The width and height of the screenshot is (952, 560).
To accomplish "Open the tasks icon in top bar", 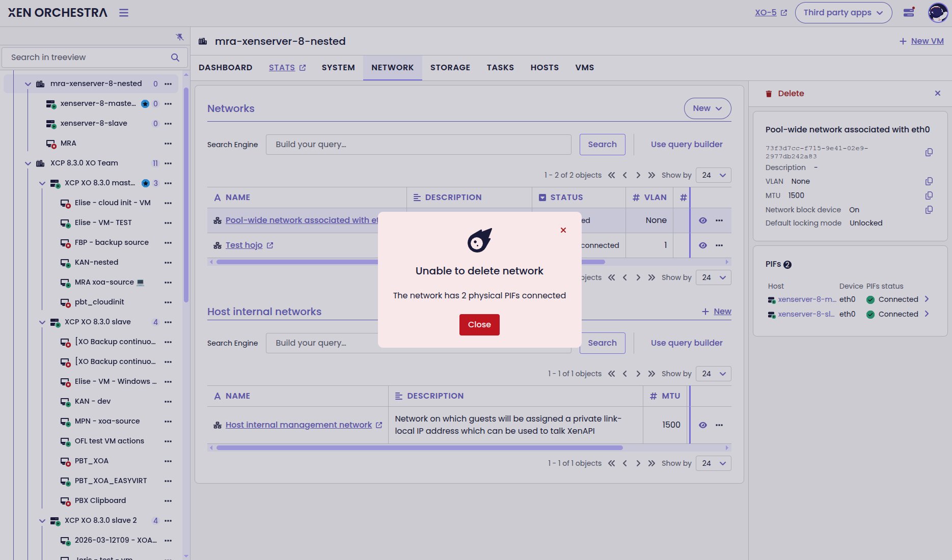I will 909,13.
